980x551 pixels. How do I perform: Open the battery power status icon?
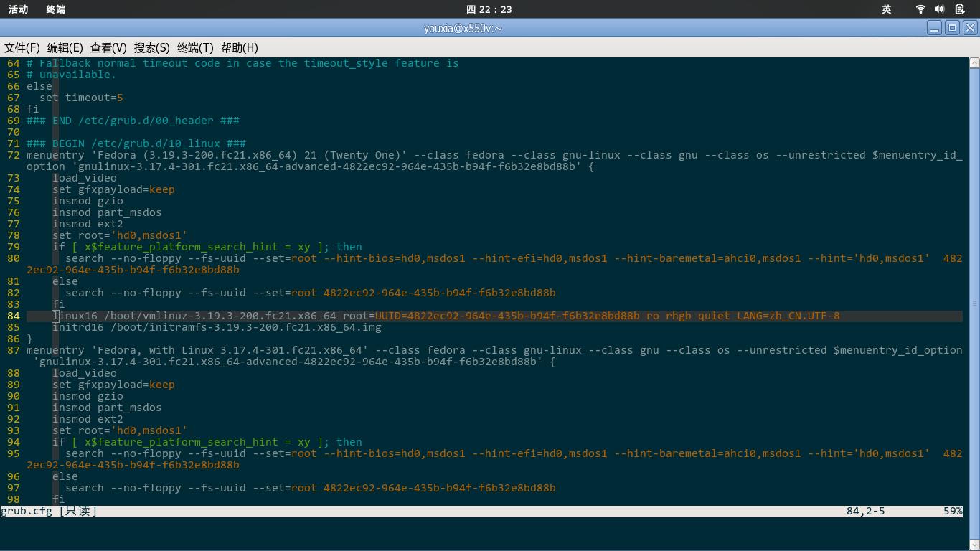tap(959, 9)
